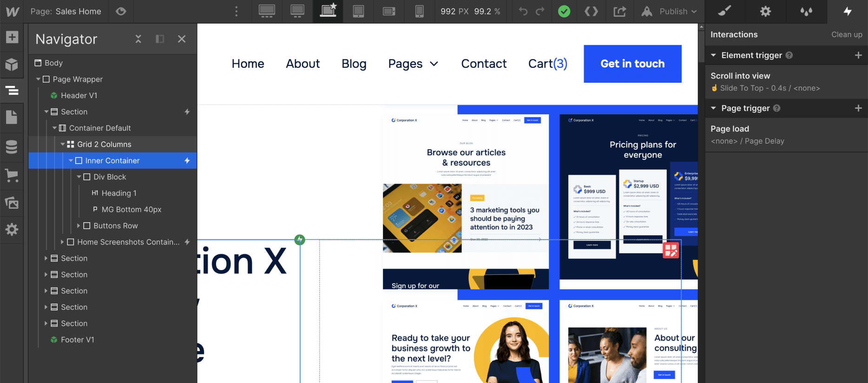Image resolution: width=868 pixels, height=383 pixels.
Task: Open Pages dropdown in canvas nav
Action: pyautogui.click(x=413, y=64)
